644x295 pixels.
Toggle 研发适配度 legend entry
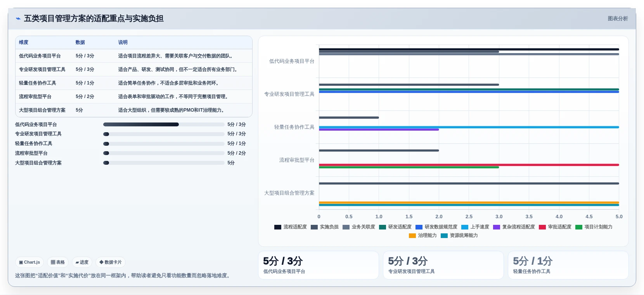point(395,227)
